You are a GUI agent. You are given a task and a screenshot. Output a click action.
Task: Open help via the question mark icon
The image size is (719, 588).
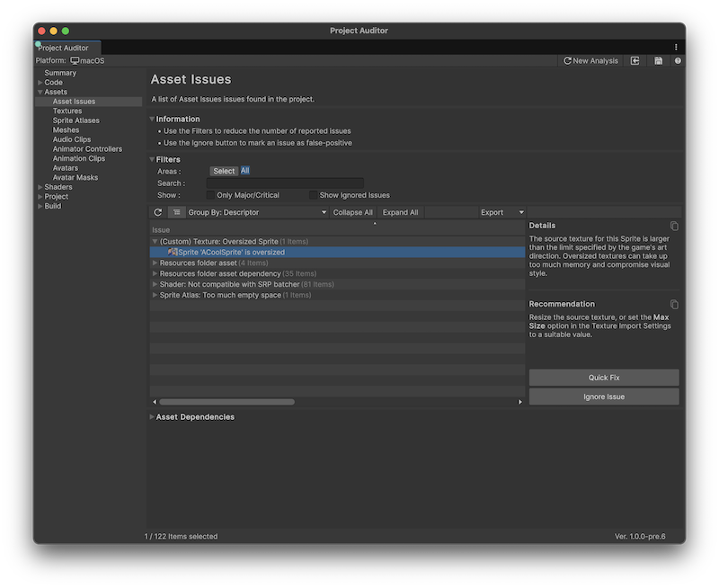point(678,61)
